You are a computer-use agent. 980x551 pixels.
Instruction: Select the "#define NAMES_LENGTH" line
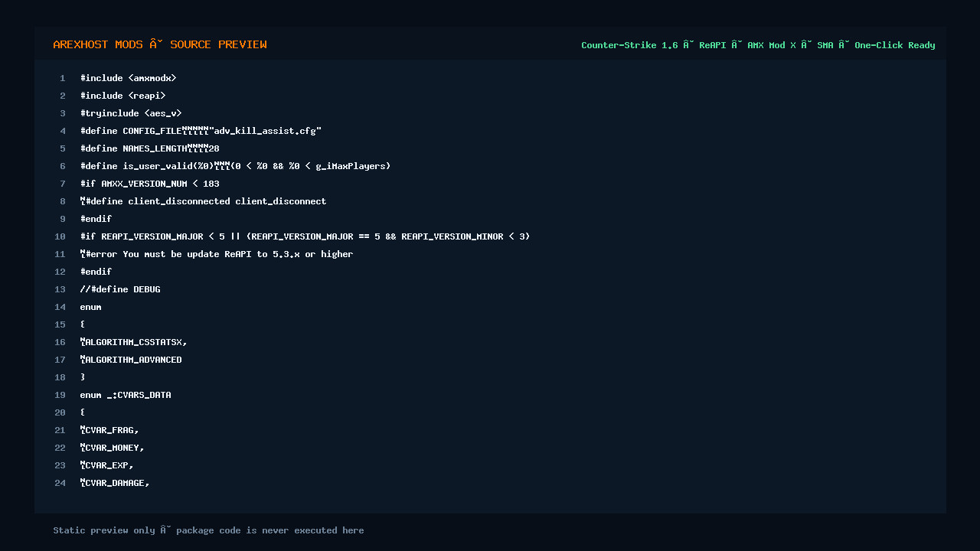(x=150, y=148)
